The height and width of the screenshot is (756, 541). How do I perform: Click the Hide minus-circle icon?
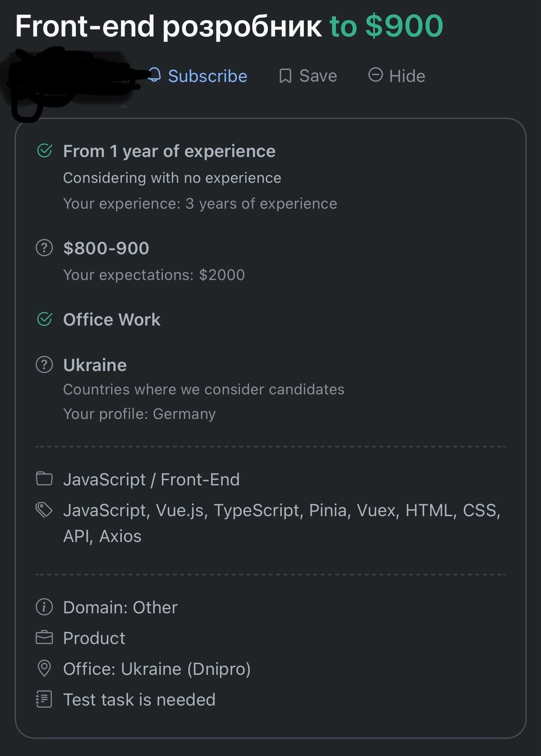click(376, 74)
